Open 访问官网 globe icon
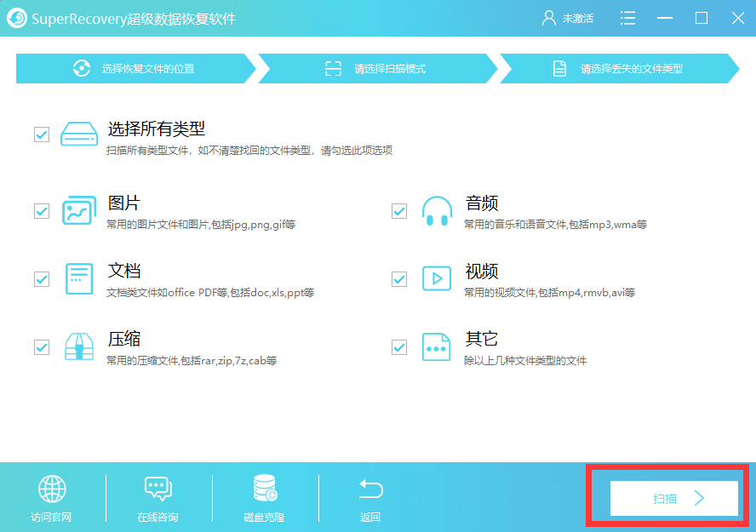 (x=52, y=489)
